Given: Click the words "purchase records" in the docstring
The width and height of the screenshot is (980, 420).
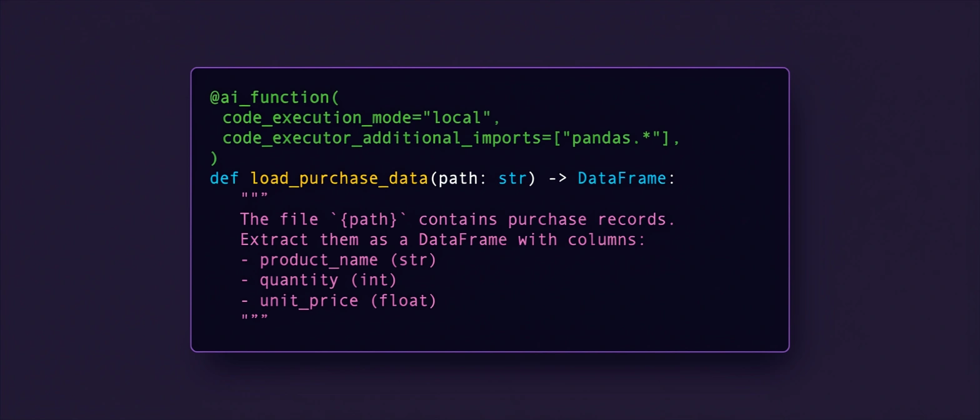Looking at the screenshot, I should [x=591, y=220].
